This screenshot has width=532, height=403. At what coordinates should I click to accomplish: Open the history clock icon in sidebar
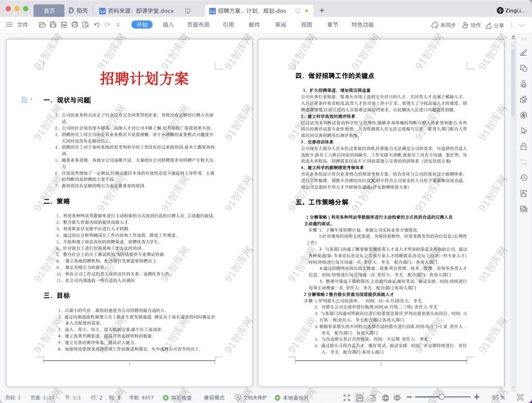tap(524, 178)
